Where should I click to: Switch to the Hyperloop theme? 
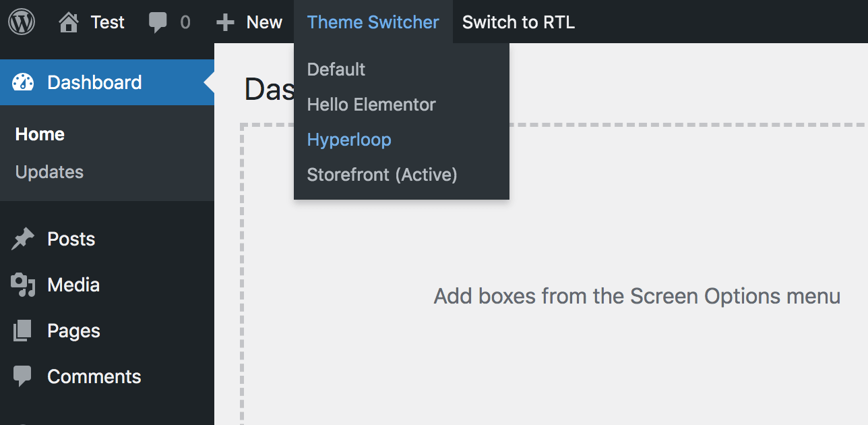tap(349, 139)
